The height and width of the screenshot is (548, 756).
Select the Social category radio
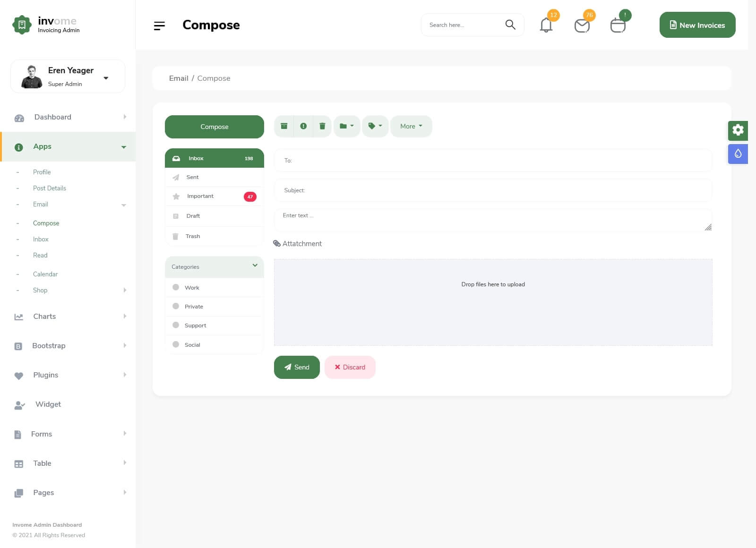[176, 344]
